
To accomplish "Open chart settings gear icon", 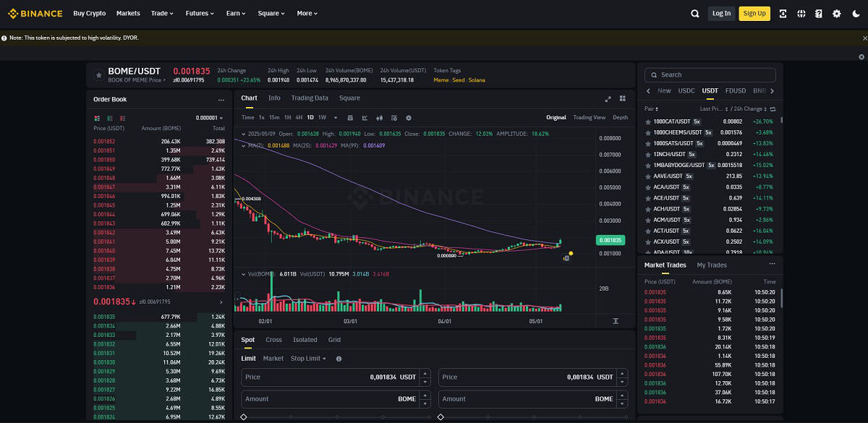I will click(409, 117).
